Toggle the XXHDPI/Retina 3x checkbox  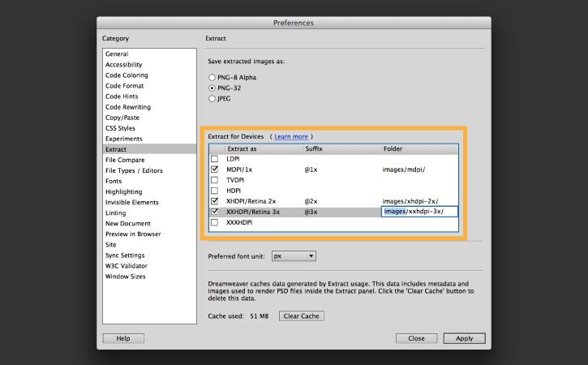(214, 212)
